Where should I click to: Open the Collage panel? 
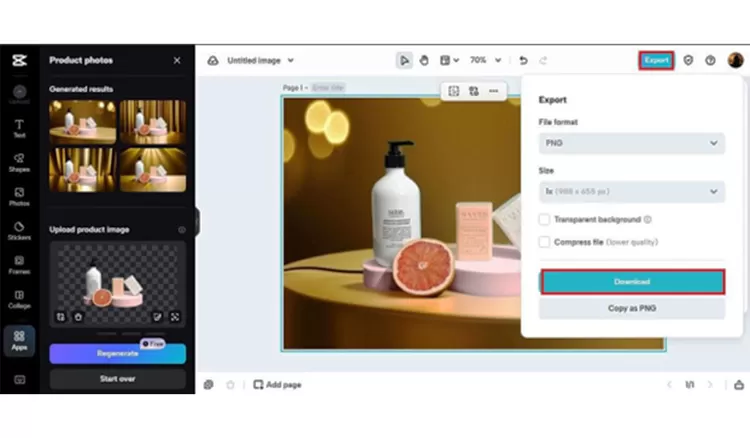point(19,299)
